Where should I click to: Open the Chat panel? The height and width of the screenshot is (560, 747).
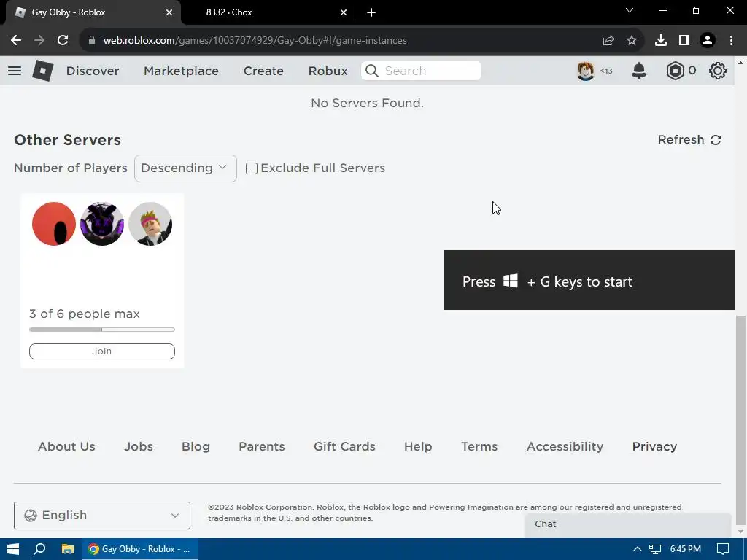point(628,524)
